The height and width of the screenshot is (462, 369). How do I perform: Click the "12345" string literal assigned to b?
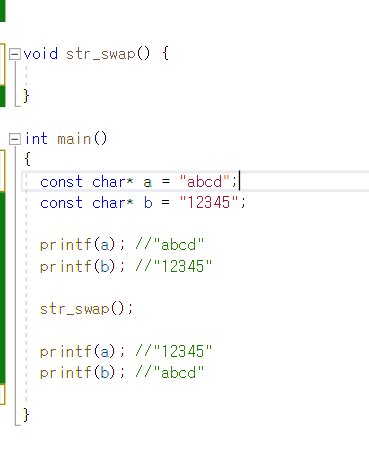click(x=209, y=203)
